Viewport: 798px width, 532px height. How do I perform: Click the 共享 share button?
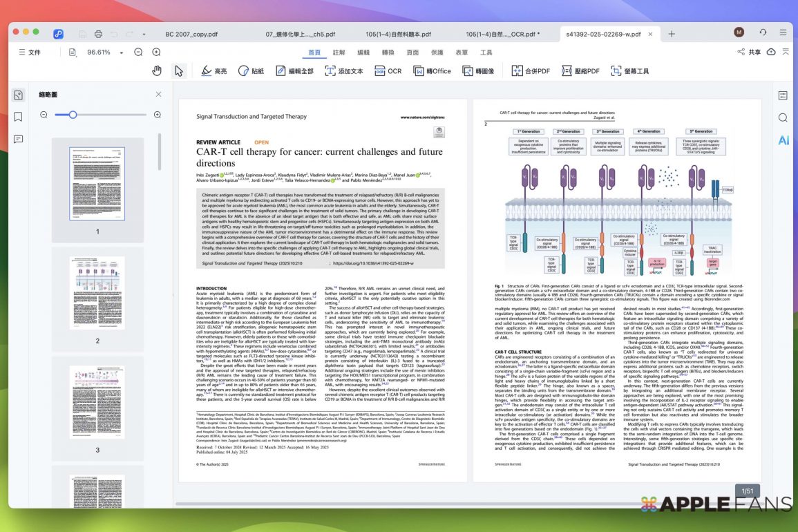point(748,53)
